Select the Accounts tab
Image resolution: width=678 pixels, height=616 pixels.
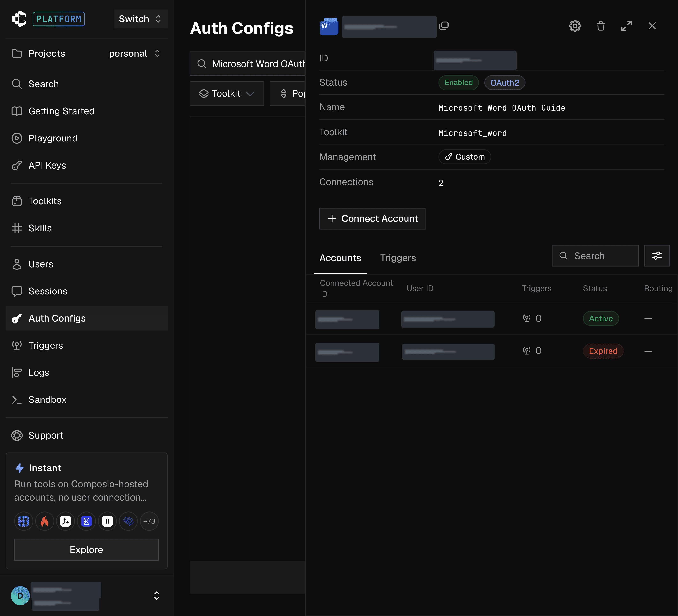[340, 258]
